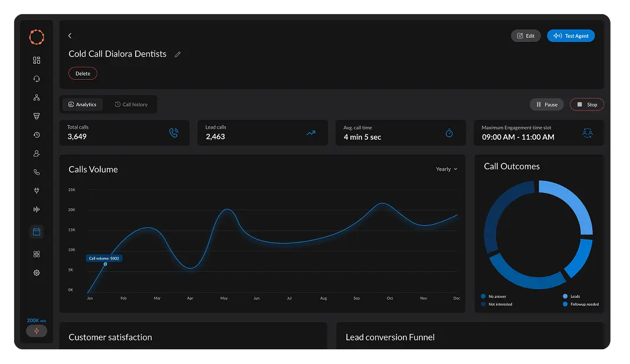
Task: Click the phone icon in sidebar
Action: pyautogui.click(x=37, y=172)
